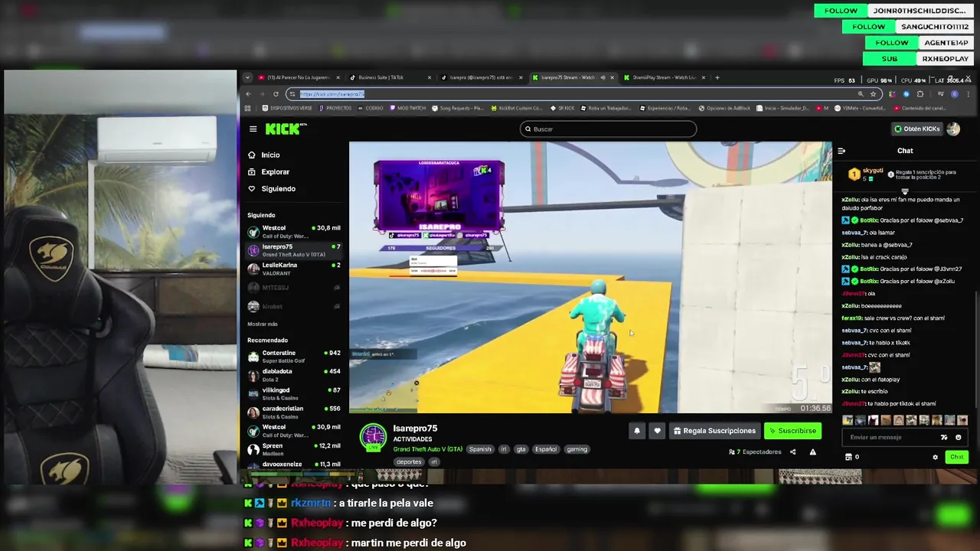
Task: Click Regala Suscripciones button
Action: pos(714,431)
